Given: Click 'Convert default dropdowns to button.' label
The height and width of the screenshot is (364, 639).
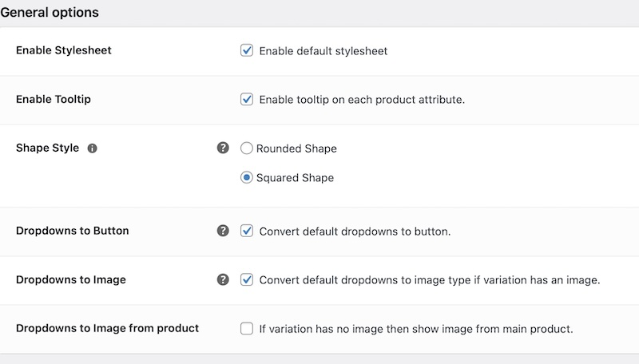Looking at the screenshot, I should [x=355, y=231].
